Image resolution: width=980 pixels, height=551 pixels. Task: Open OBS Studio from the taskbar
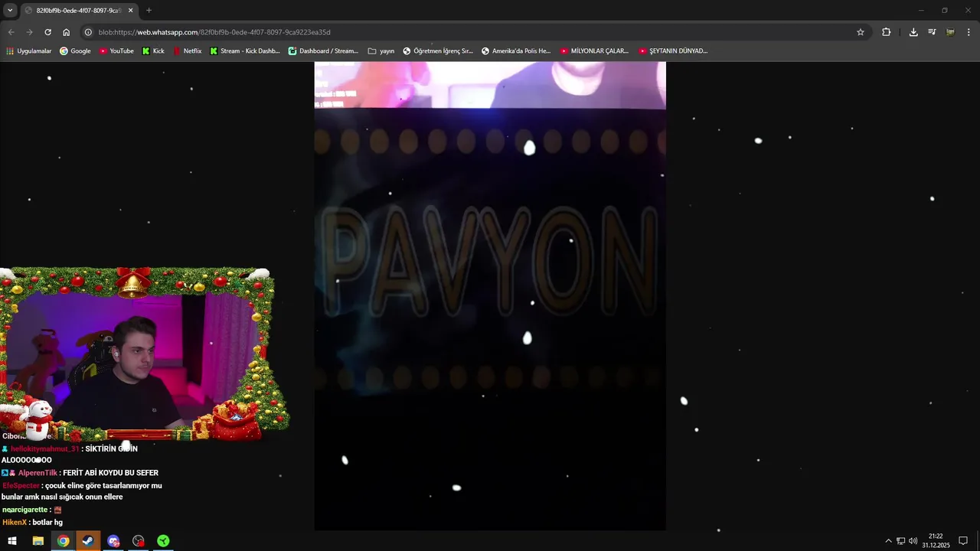139,541
